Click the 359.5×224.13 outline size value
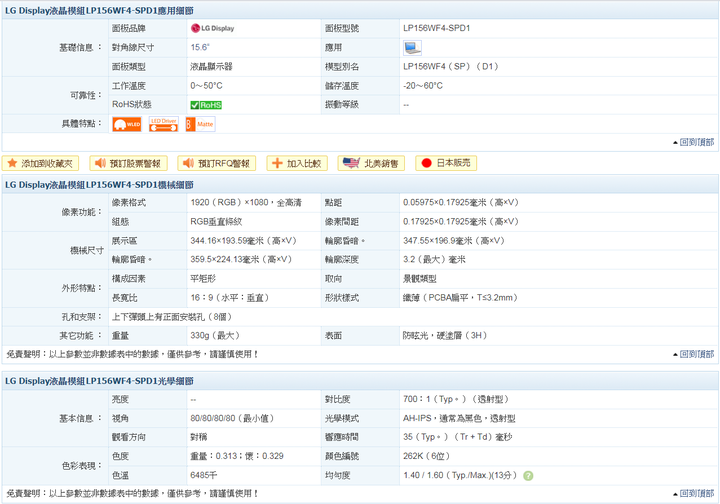 click(241, 260)
